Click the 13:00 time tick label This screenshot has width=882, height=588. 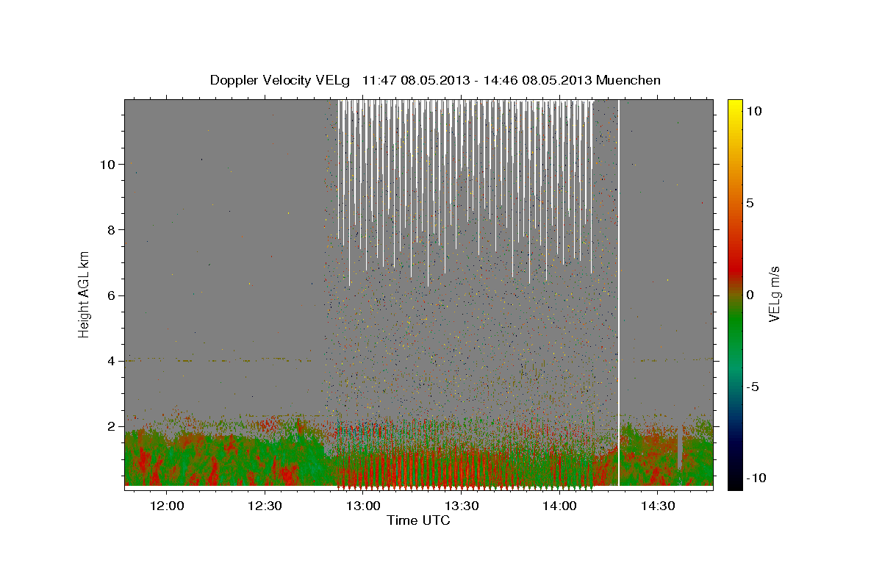click(x=363, y=506)
